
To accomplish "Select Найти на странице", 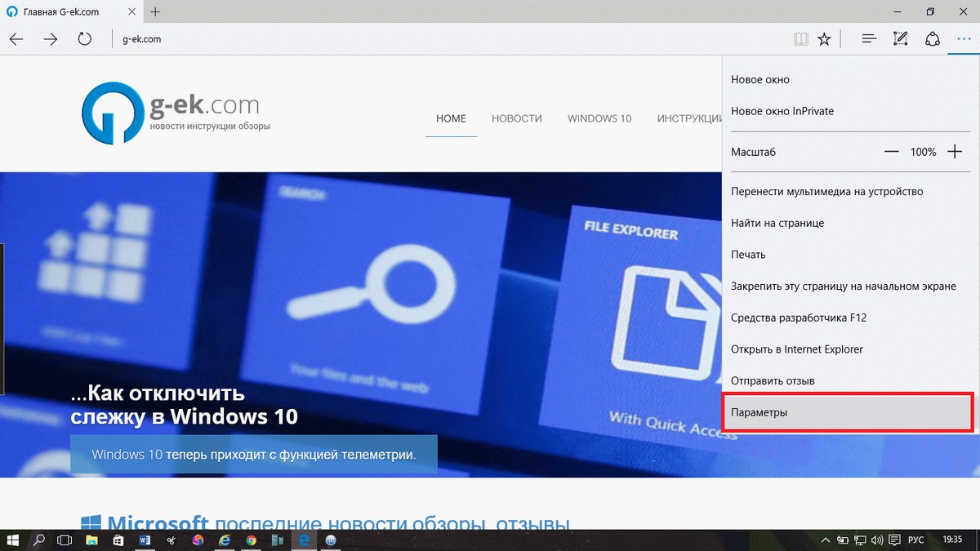I will [x=851, y=223].
